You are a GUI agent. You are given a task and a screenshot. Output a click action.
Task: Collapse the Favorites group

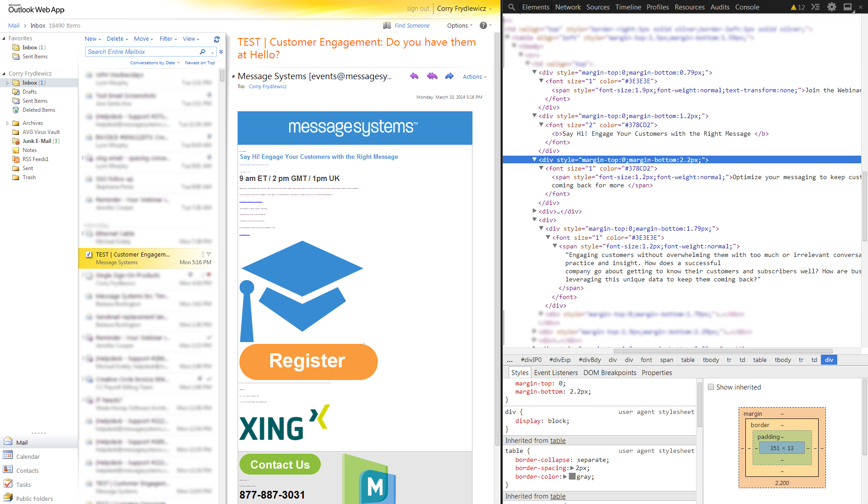[x=4, y=38]
